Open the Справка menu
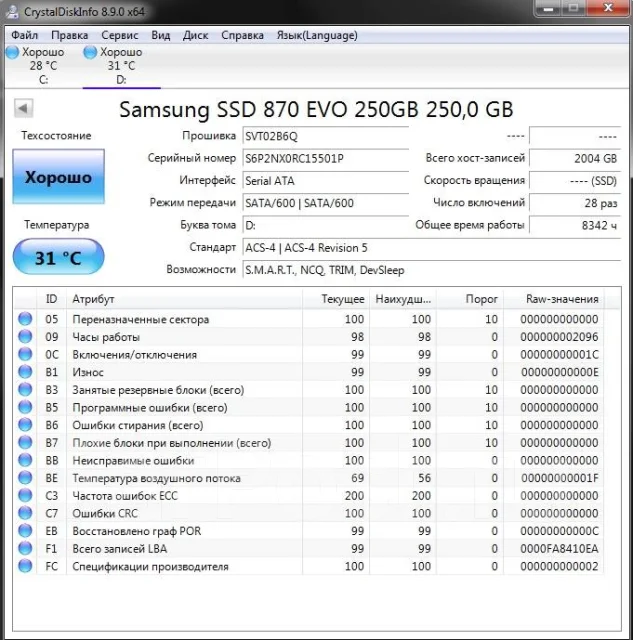 (x=242, y=36)
